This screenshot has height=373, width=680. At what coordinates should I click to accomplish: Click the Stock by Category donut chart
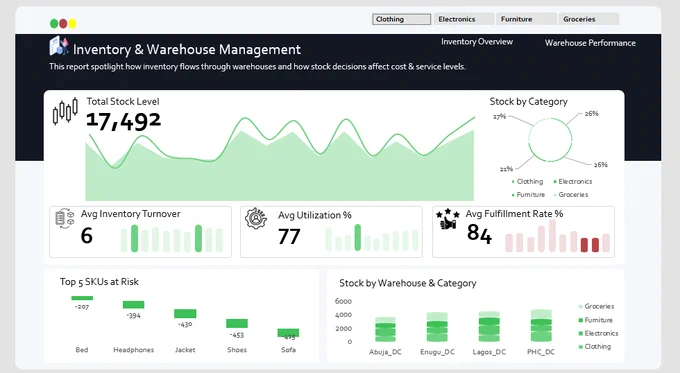[550, 140]
